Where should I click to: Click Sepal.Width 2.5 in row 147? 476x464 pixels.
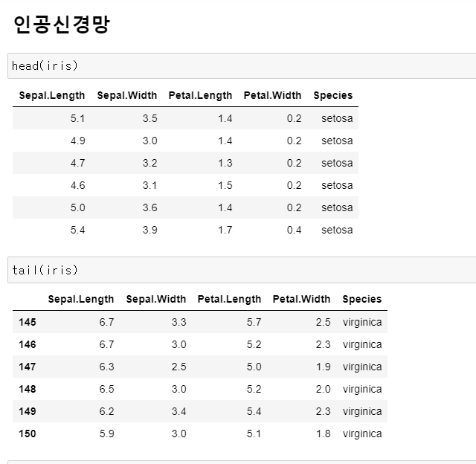click(x=178, y=367)
